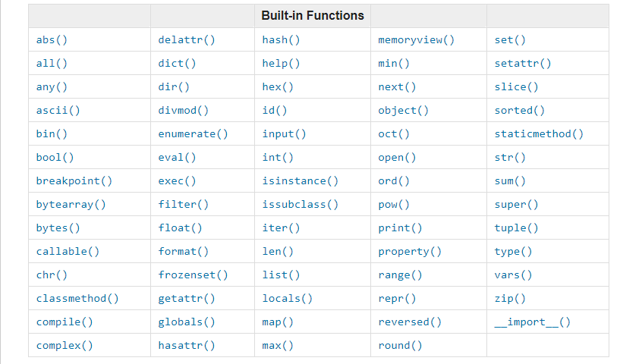The image size is (642, 364).
Task: Follow the frozenset() link
Action: [193, 275]
